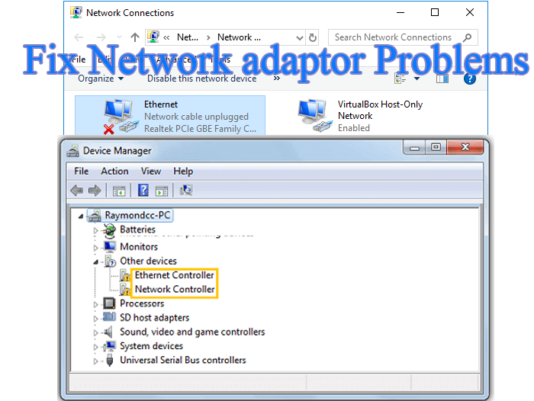This screenshot has width=534, height=401.
Task: Select Processors label in device tree
Action: tap(142, 303)
